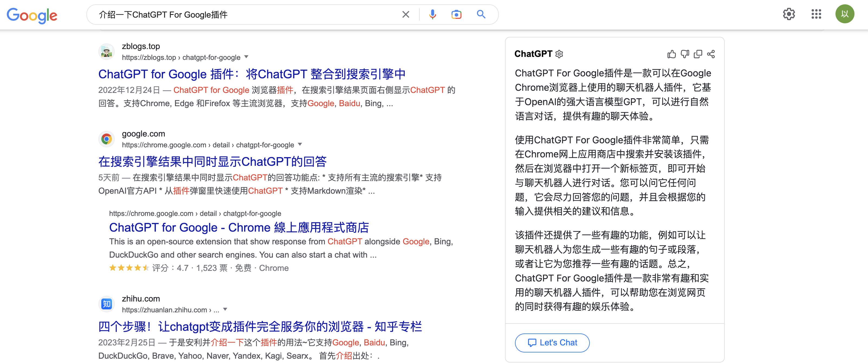Give ChatGPT answer a thumbs up
The height and width of the screenshot is (363, 868).
click(x=672, y=54)
